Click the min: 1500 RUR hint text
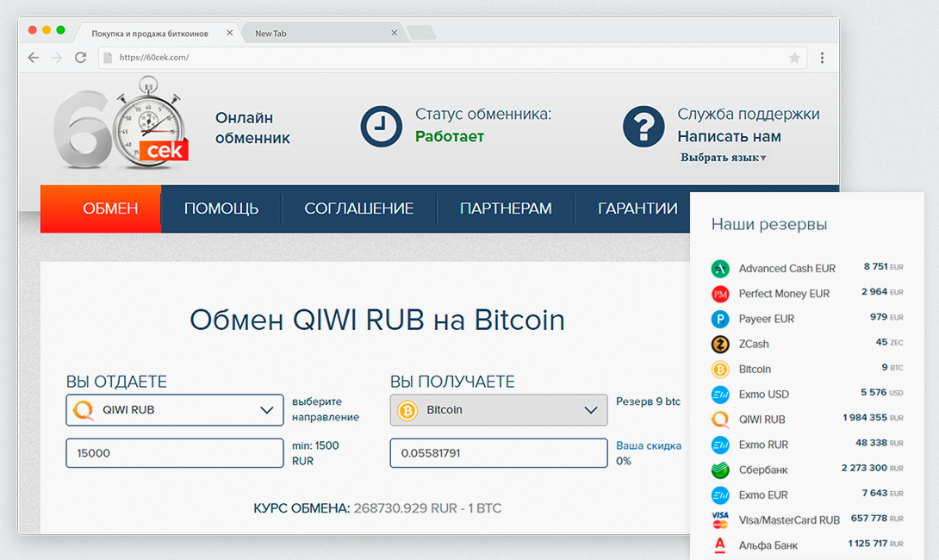 click(x=315, y=453)
